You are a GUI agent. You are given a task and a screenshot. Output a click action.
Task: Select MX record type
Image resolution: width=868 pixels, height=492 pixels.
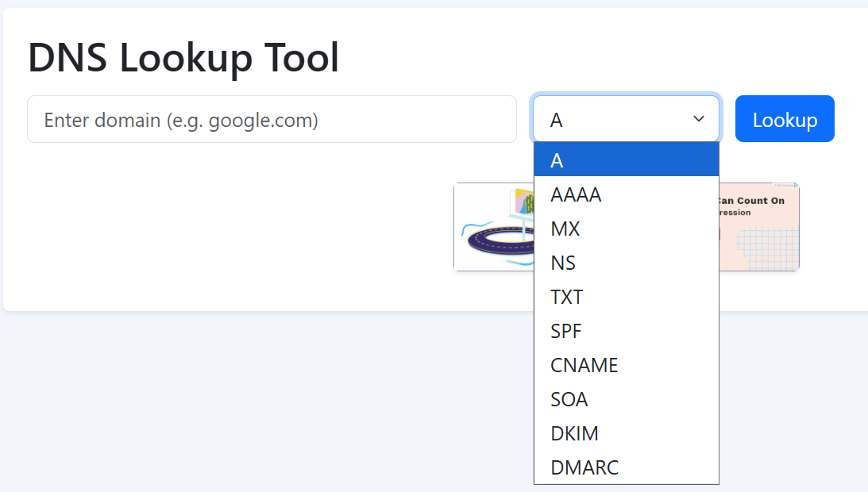click(626, 229)
